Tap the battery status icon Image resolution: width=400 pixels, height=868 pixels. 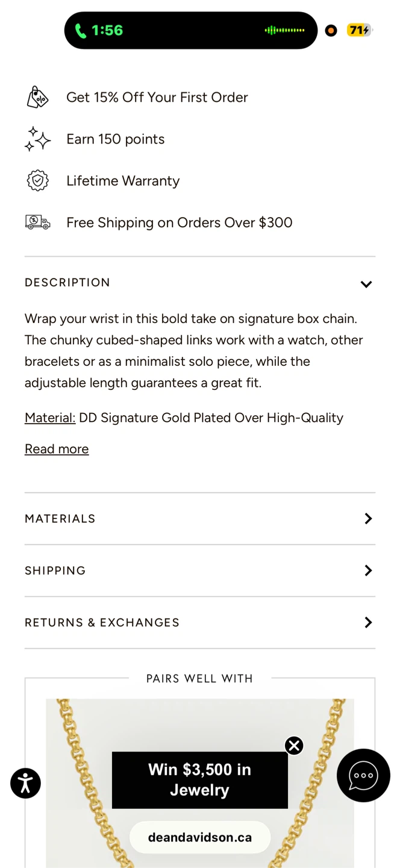pos(360,30)
